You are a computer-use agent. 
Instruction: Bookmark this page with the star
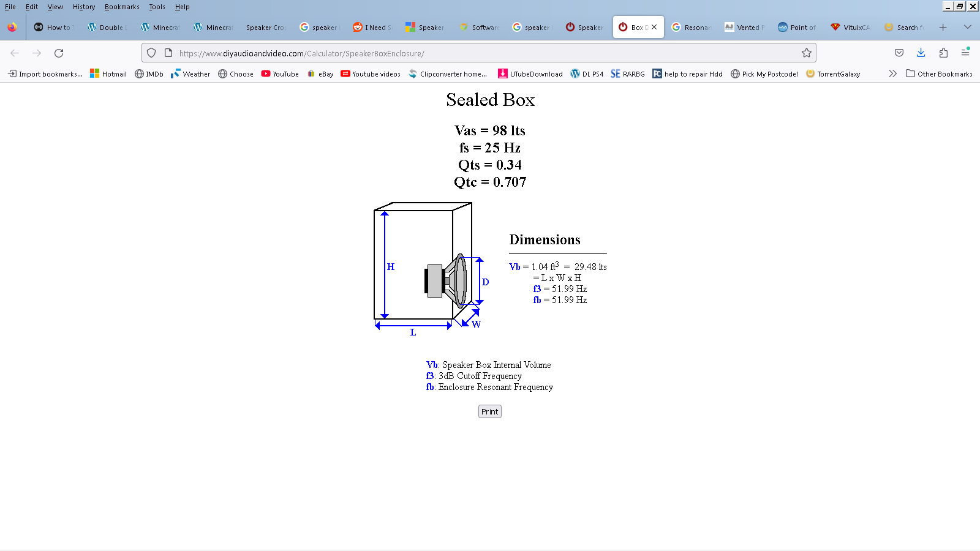pos(807,53)
